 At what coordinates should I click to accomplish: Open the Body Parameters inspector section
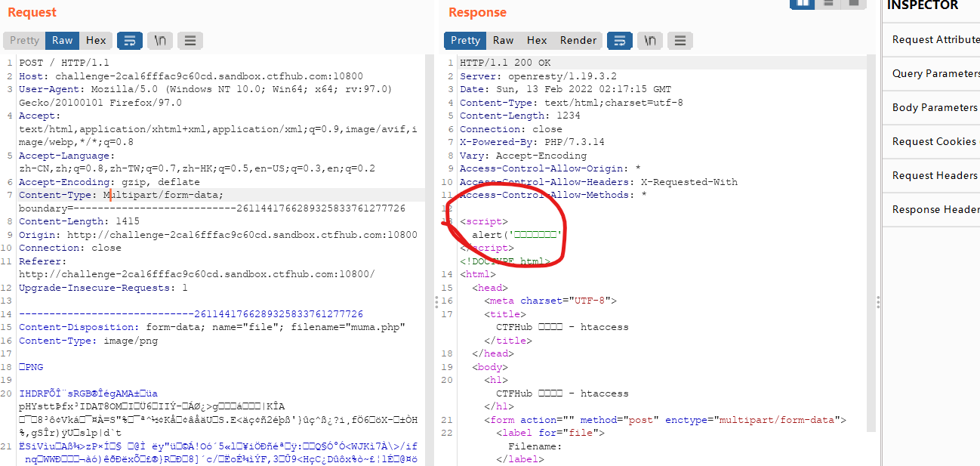932,107
